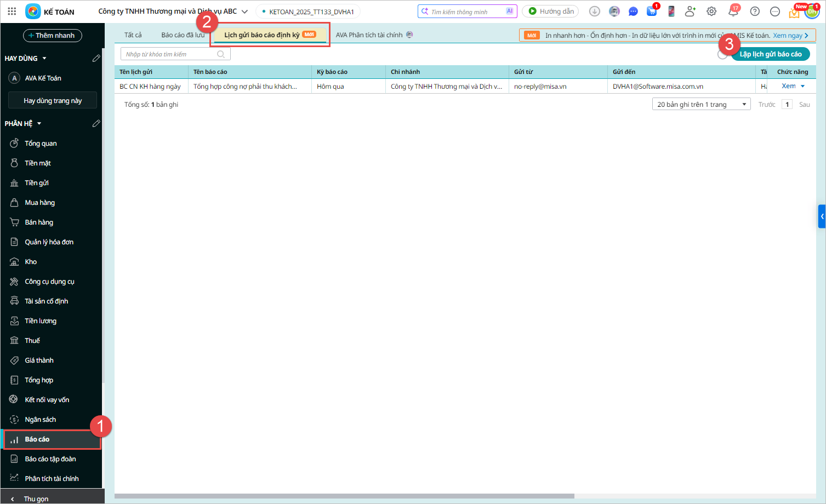Expand the Xem function dropdown arrow
The height and width of the screenshot is (504, 826).
pyautogui.click(x=803, y=87)
